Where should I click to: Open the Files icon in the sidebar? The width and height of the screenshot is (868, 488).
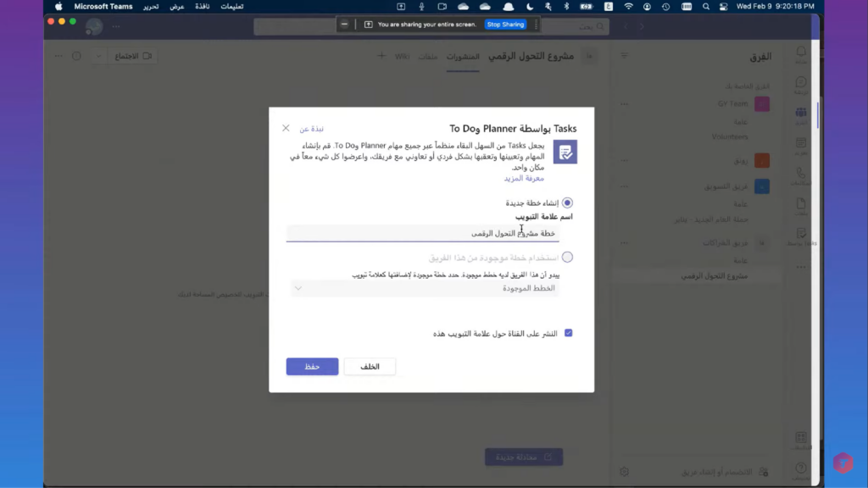coord(801,204)
